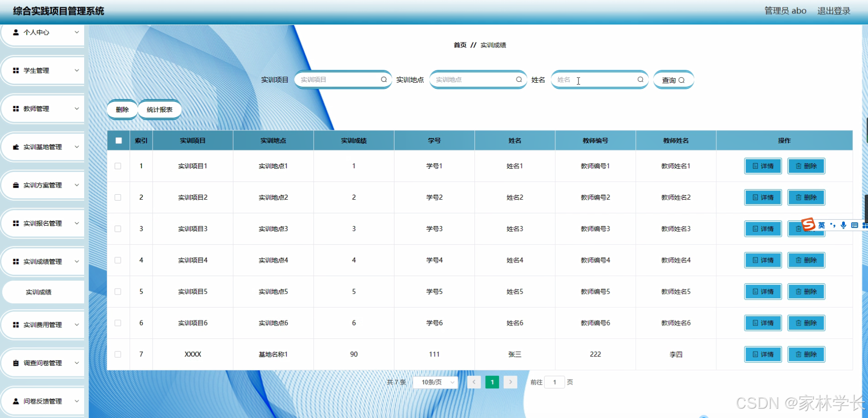Click the trash icon on 张三's 删除 button

click(799, 354)
